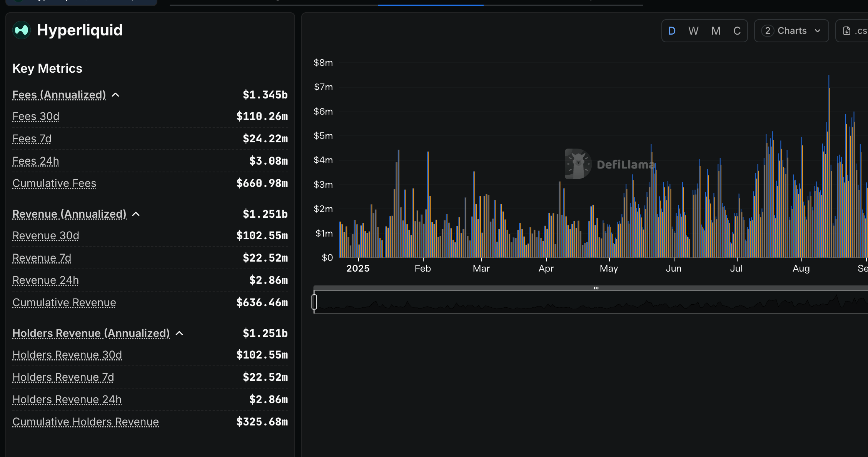Open the Fees 30d metric link
Viewport: 868px width, 457px height.
tap(36, 116)
